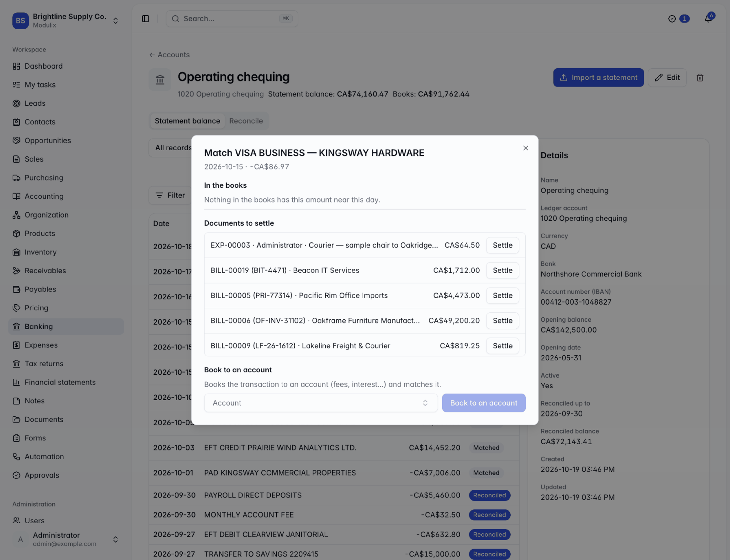Open Opportunities section
Image resolution: width=730 pixels, height=560 pixels.
point(66,141)
